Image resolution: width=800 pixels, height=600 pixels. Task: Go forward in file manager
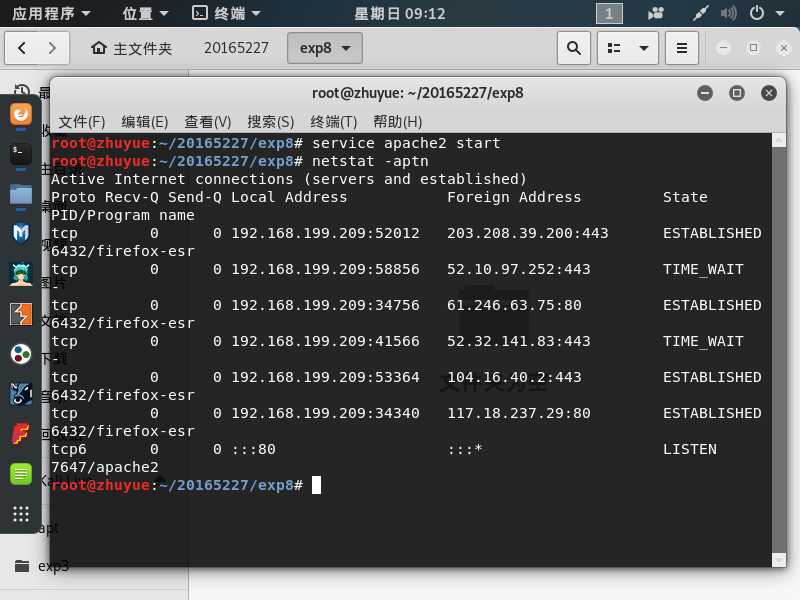click(53, 48)
